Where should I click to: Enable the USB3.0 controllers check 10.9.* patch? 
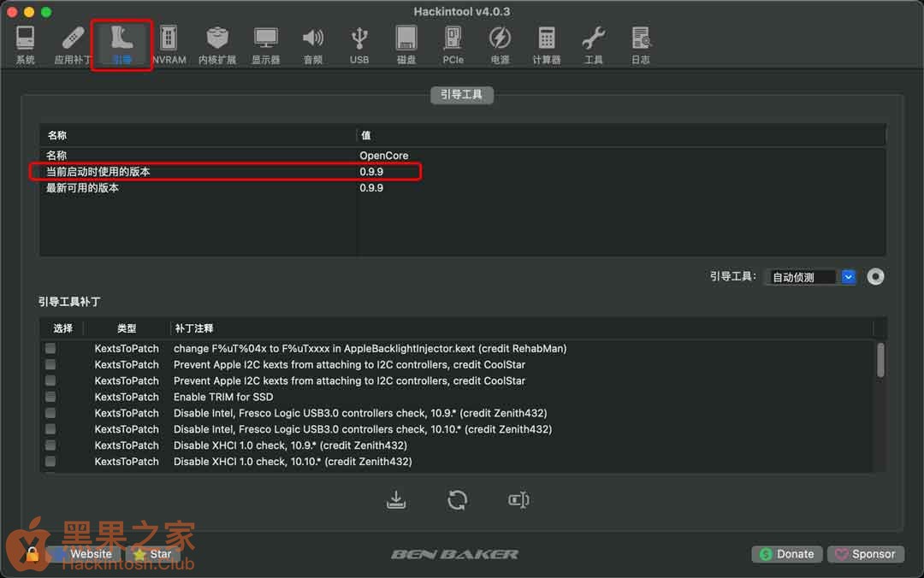pos(50,413)
